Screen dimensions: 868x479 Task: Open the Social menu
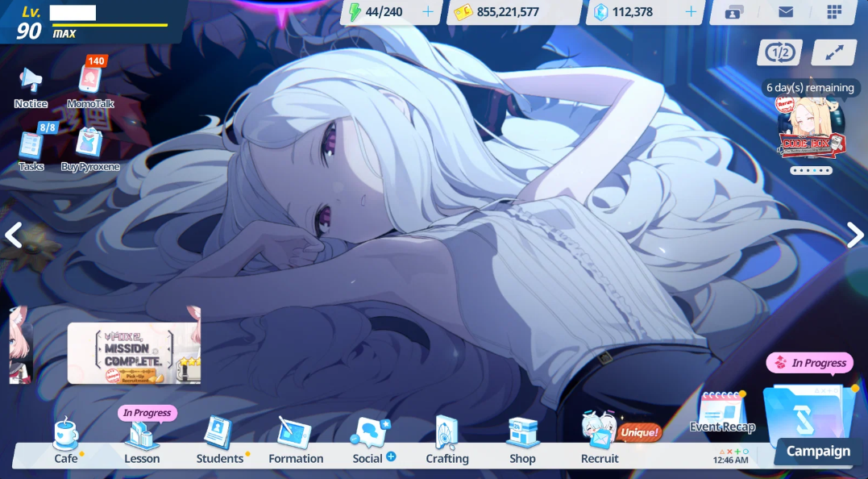pyautogui.click(x=370, y=441)
